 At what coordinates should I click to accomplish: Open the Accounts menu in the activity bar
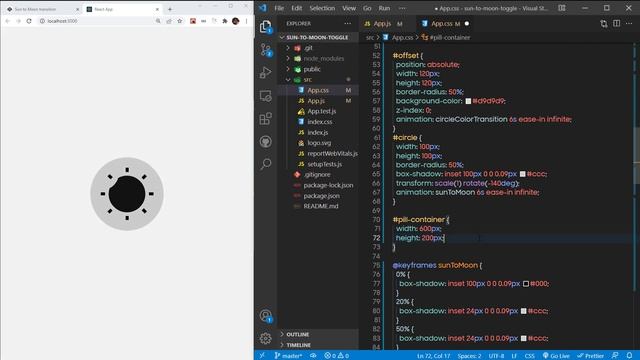(x=266, y=316)
